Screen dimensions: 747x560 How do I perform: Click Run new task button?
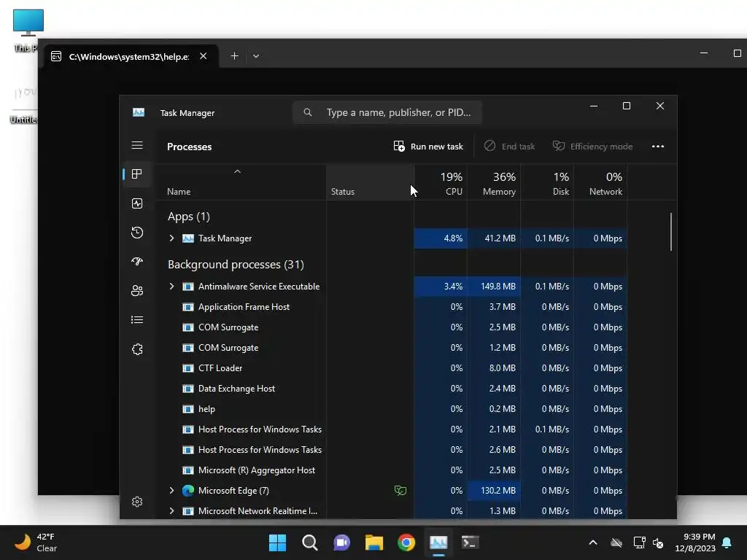428,146
